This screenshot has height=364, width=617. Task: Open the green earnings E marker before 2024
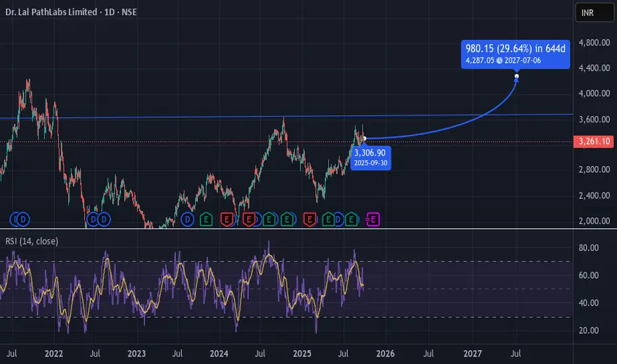pyautogui.click(x=206, y=219)
